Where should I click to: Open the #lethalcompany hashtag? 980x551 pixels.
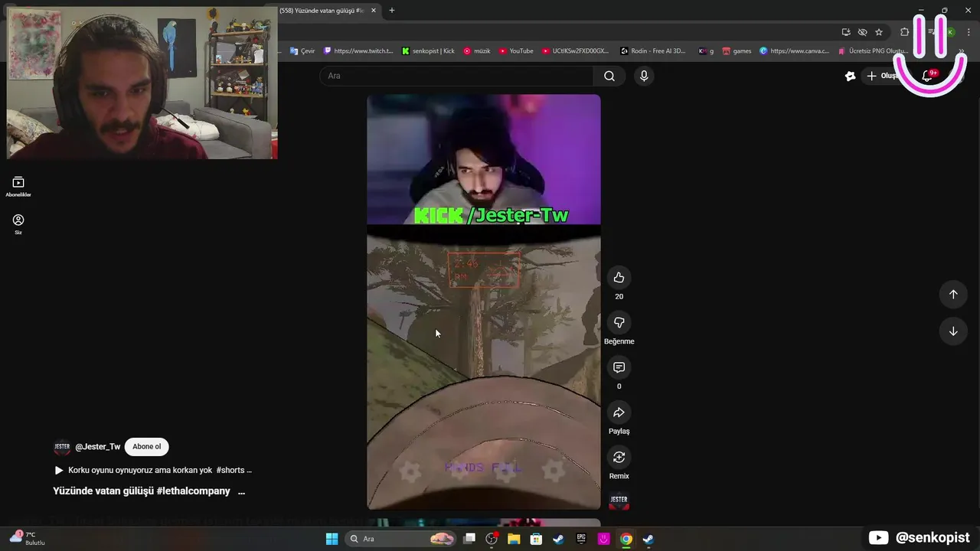(193, 491)
